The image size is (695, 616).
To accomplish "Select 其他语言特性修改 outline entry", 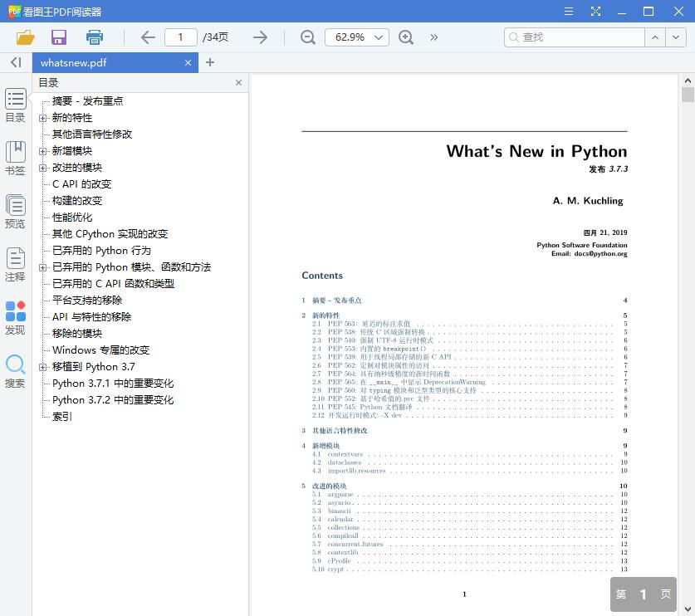I will point(91,134).
